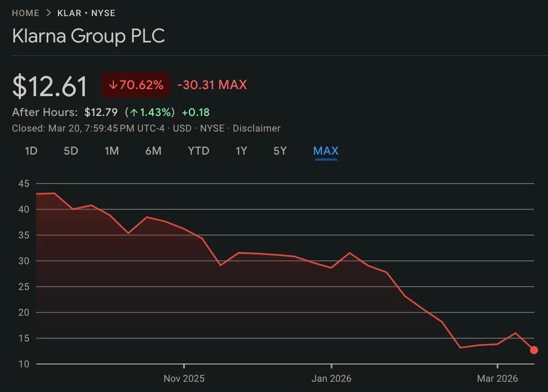The height and width of the screenshot is (392, 548).
Task: Click the Mar 2026 axis label
Action: tap(497, 378)
